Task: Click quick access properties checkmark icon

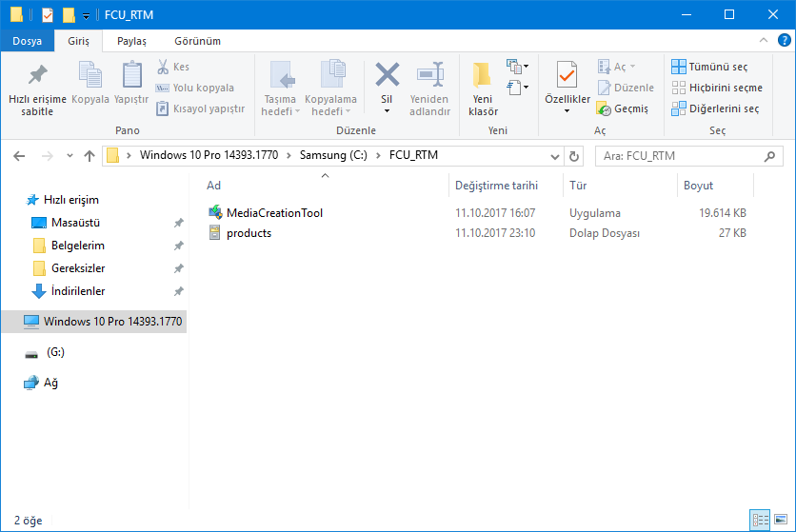Action: tap(48, 15)
